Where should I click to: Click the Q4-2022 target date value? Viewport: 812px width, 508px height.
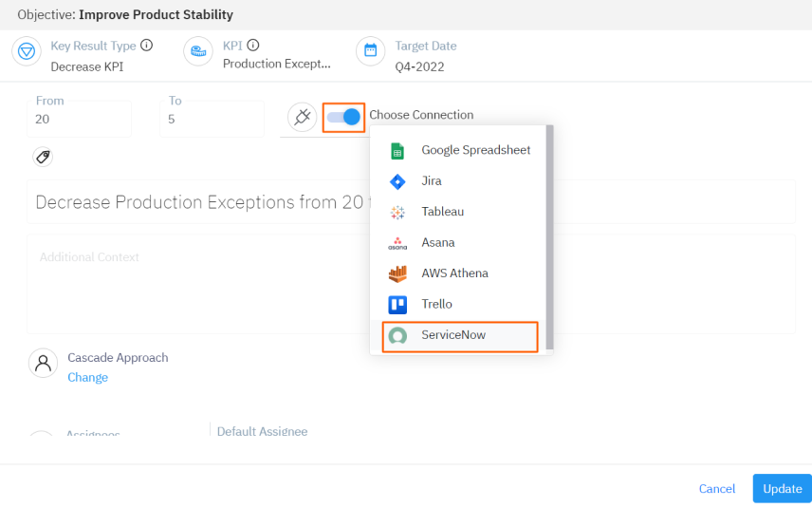(x=419, y=66)
